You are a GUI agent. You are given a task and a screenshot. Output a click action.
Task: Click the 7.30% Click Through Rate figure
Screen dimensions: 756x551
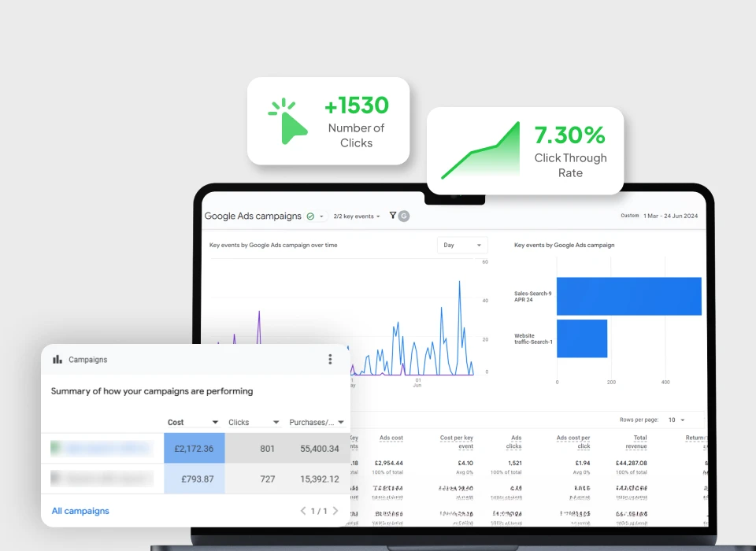[570, 135]
